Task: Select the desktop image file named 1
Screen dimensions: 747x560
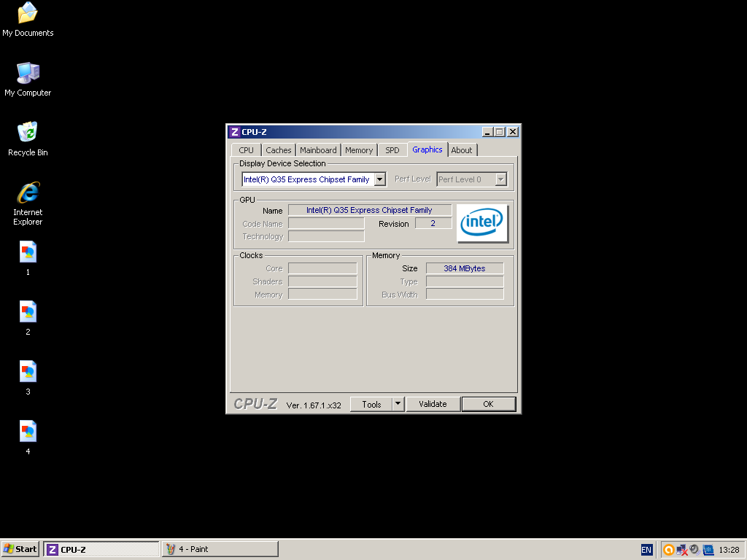Action: (28, 258)
